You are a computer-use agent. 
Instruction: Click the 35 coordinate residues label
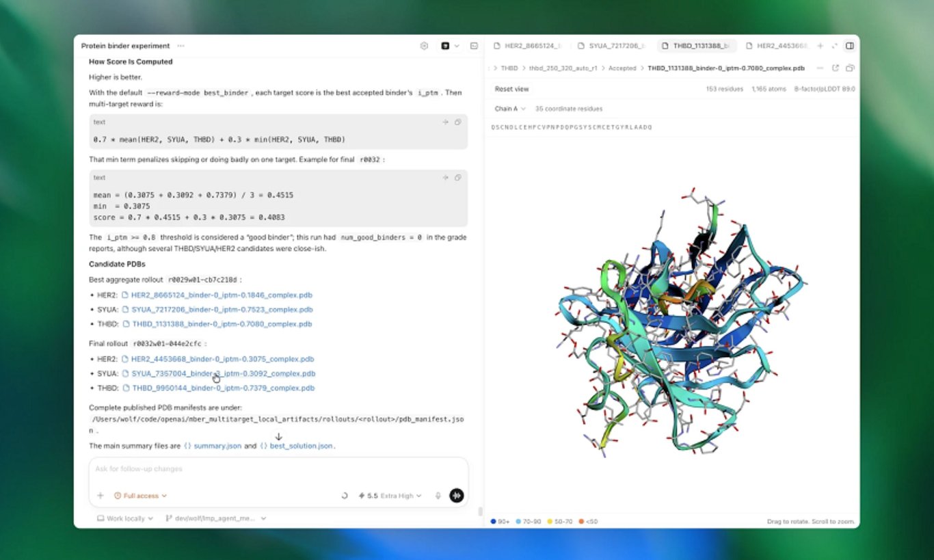pyautogui.click(x=569, y=109)
